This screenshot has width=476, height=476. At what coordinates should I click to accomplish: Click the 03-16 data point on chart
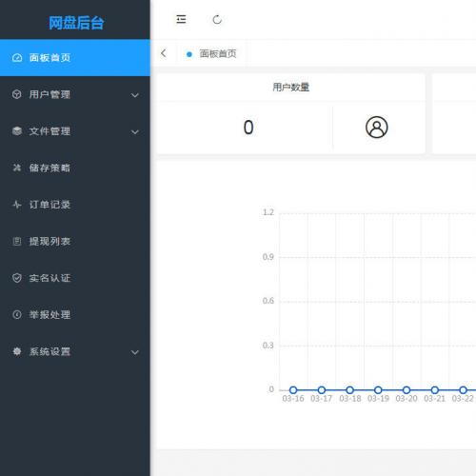tap(293, 390)
